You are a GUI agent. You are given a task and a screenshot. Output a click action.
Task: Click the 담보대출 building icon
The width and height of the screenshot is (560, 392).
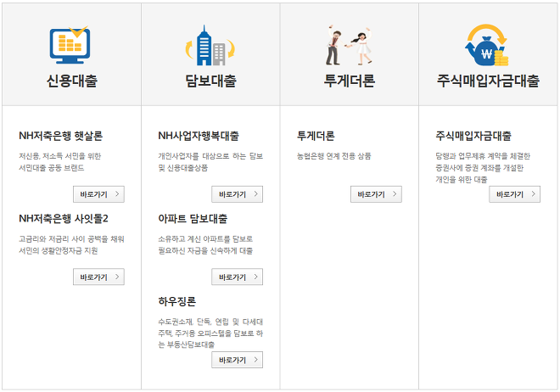210,45
